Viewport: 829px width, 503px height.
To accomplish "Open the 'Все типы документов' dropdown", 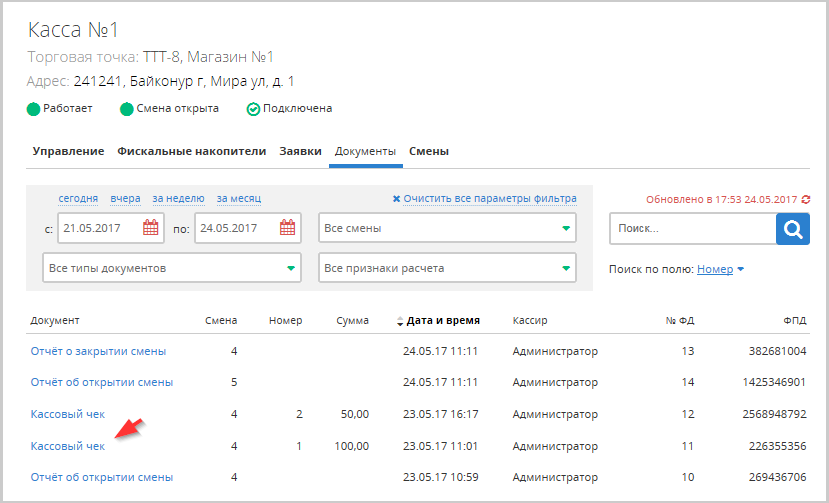I will [172, 268].
